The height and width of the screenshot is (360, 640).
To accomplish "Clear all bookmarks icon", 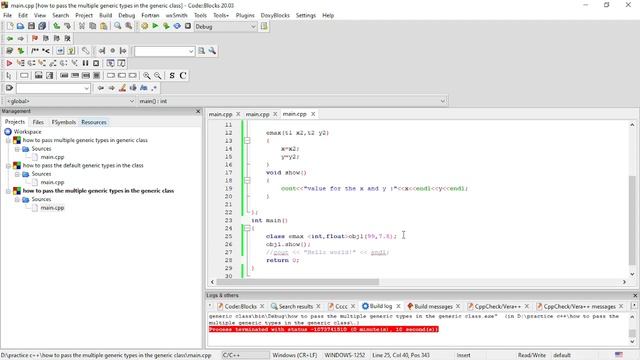I will click(x=68, y=38).
